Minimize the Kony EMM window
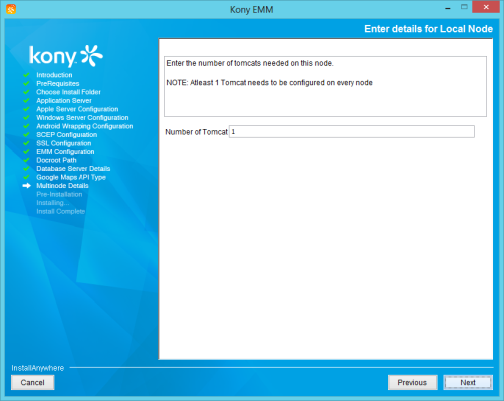Image resolution: width=504 pixels, height=401 pixels. click(x=448, y=8)
